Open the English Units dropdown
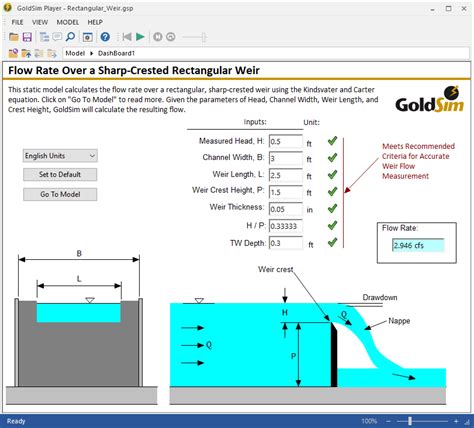Viewport: 474px width, 428px height. 60,156
